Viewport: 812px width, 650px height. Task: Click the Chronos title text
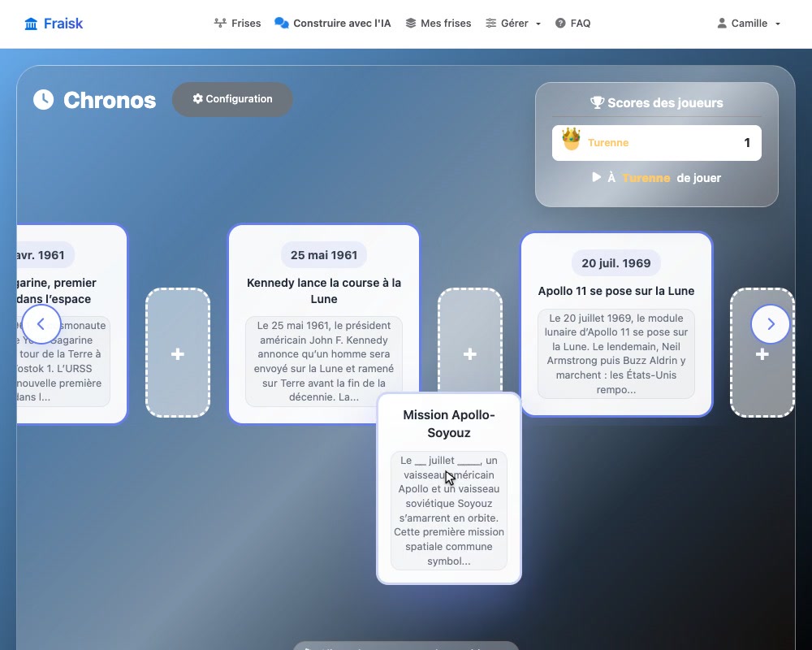coord(110,100)
